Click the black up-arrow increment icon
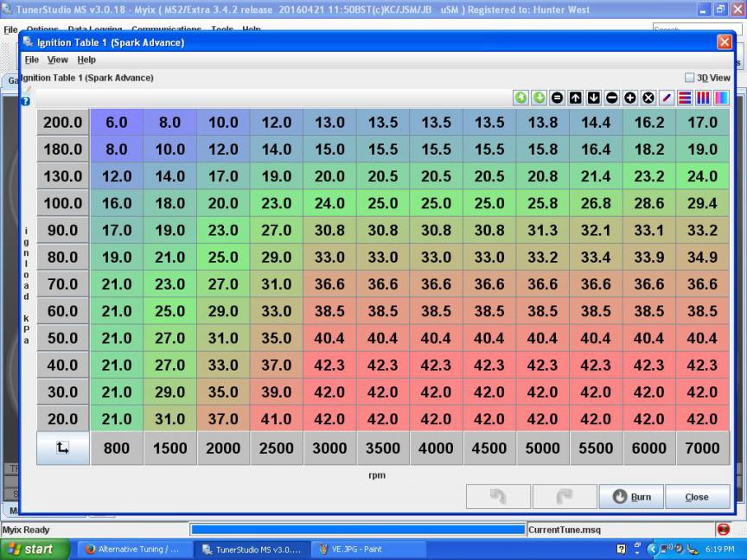Screen dimensions: 747x560 [x=576, y=99]
